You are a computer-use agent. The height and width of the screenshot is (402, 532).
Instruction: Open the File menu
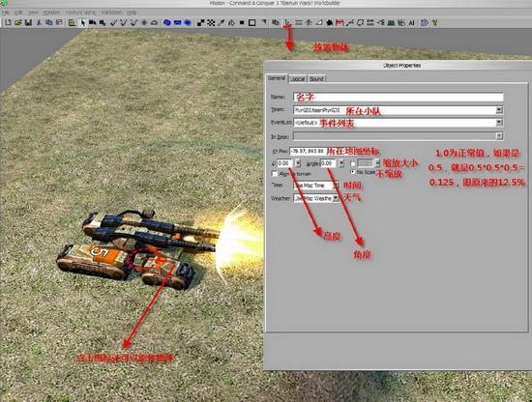[x=5, y=13]
